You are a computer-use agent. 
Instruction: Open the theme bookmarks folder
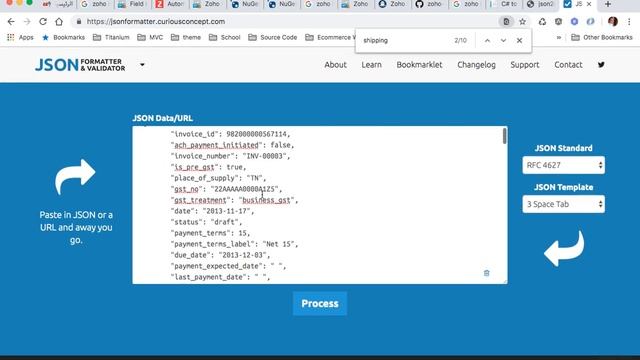[x=186, y=38]
